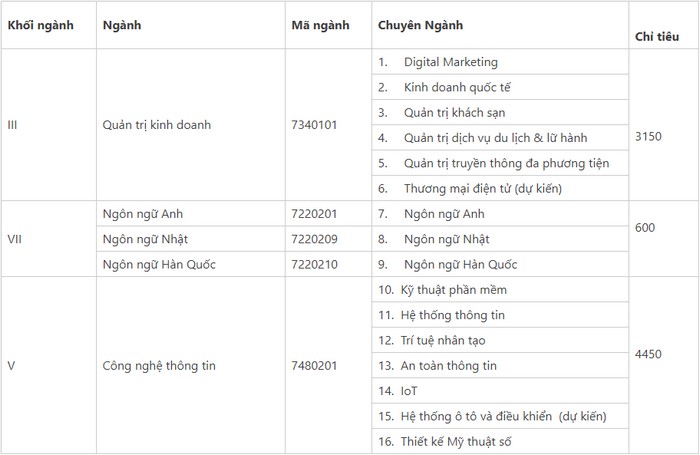Select row '2. Kinh doanh quốc tế'
700x455 pixels.
point(500,87)
